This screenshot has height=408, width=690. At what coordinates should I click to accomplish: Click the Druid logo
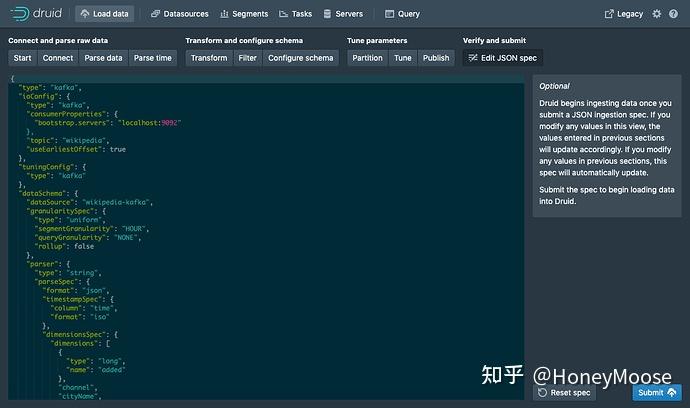tap(37, 14)
